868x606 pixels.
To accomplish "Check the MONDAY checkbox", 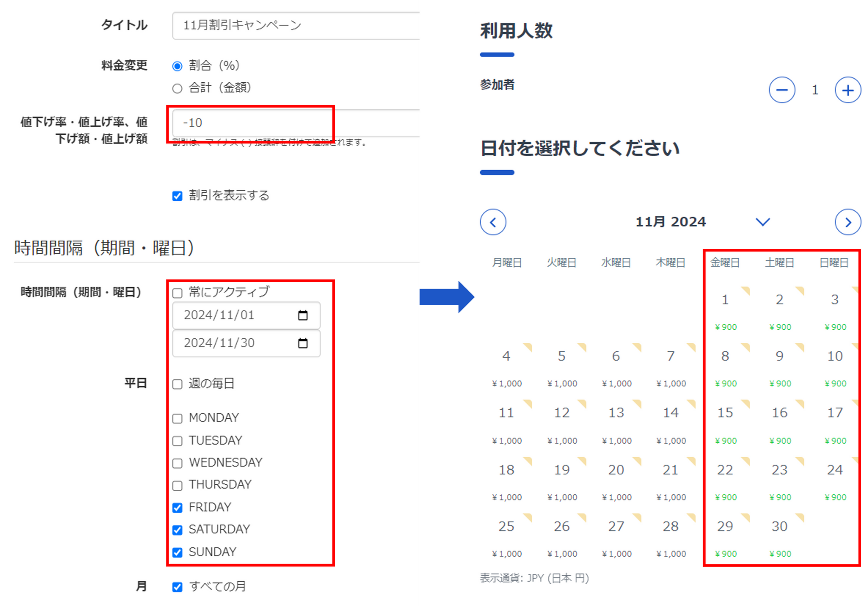I will point(177,418).
